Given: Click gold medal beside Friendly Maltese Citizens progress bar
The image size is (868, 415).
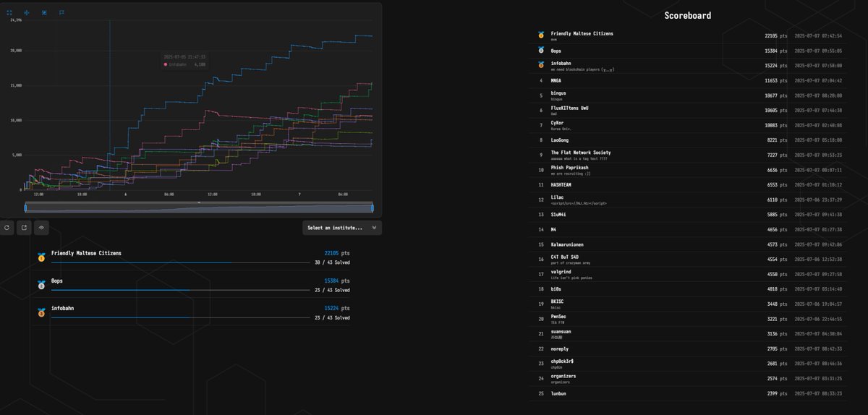Looking at the screenshot, I should point(41,257).
